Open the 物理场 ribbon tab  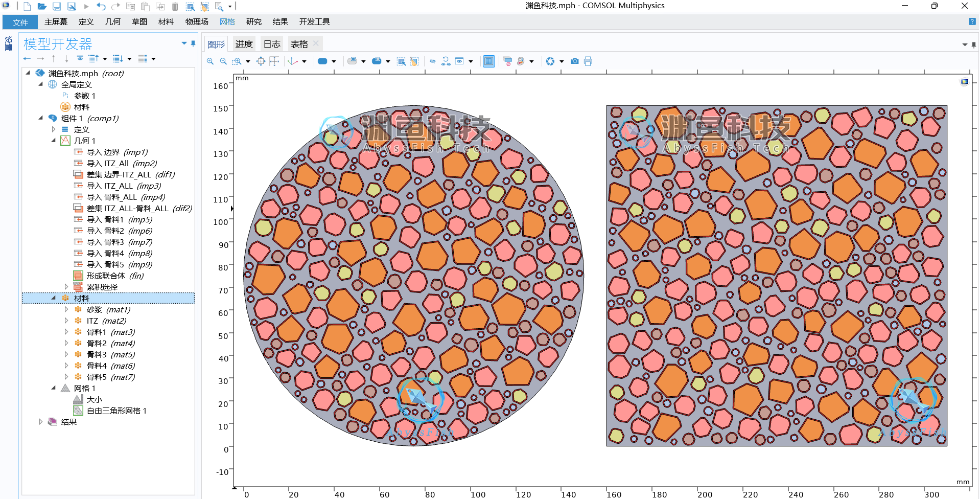(197, 21)
